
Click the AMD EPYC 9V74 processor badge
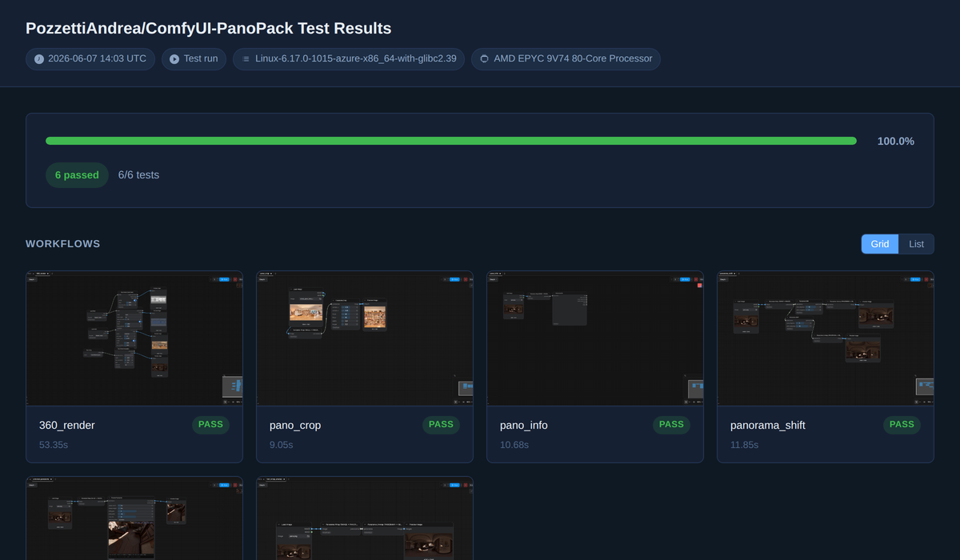[566, 59]
